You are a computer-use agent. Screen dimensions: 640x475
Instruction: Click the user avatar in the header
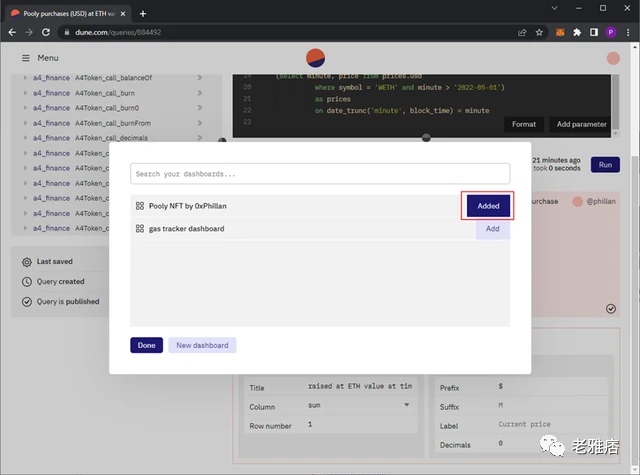tap(613, 58)
